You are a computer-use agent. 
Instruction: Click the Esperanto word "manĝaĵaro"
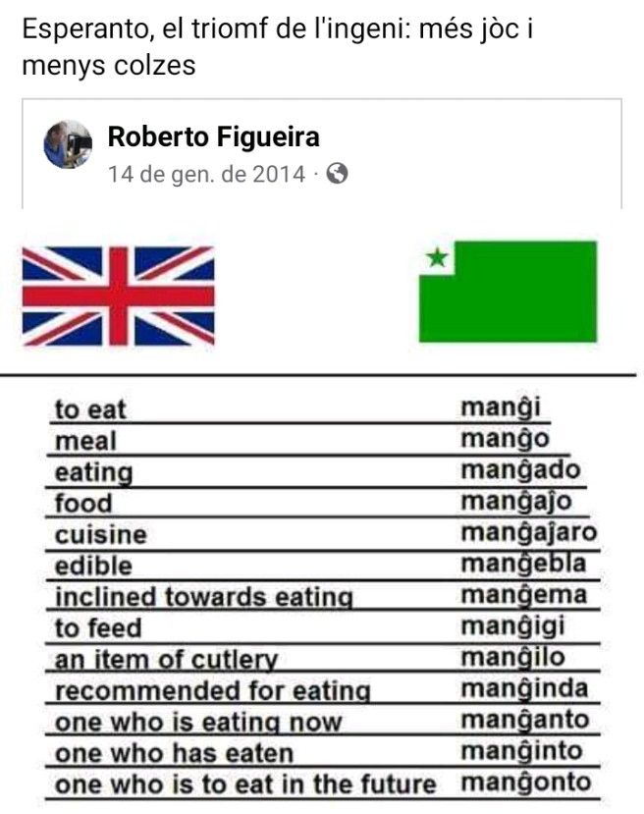(x=529, y=533)
